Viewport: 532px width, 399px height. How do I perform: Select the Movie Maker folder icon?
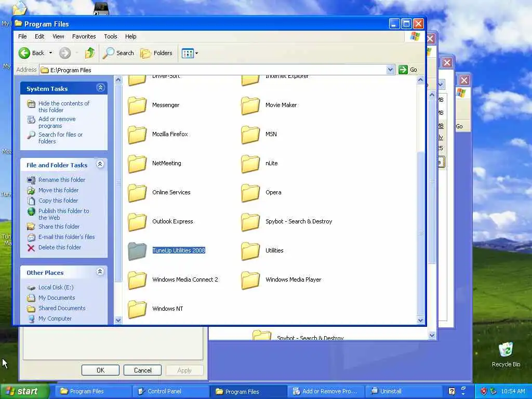coord(250,105)
